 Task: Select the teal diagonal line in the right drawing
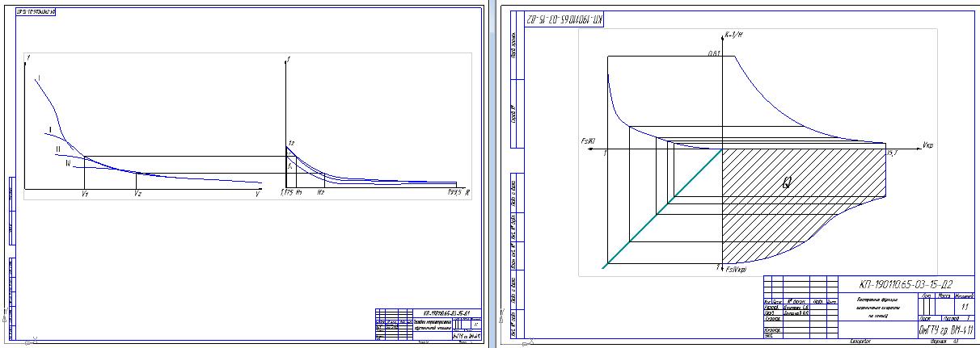click(662, 208)
